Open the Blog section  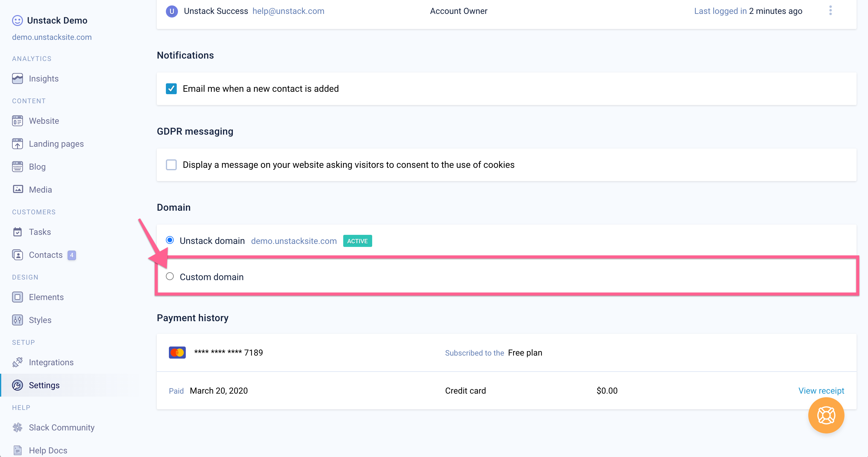[x=37, y=167]
